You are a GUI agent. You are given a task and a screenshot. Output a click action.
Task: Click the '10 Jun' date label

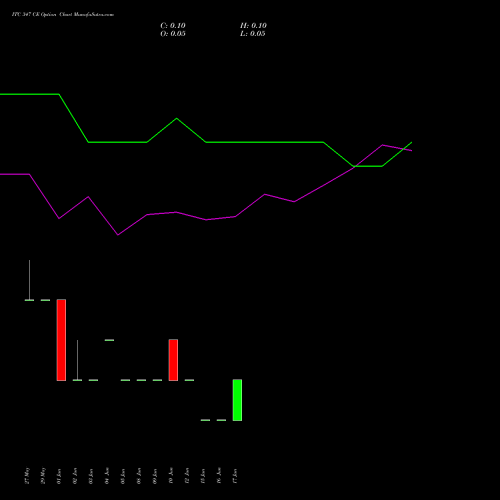click(x=171, y=476)
